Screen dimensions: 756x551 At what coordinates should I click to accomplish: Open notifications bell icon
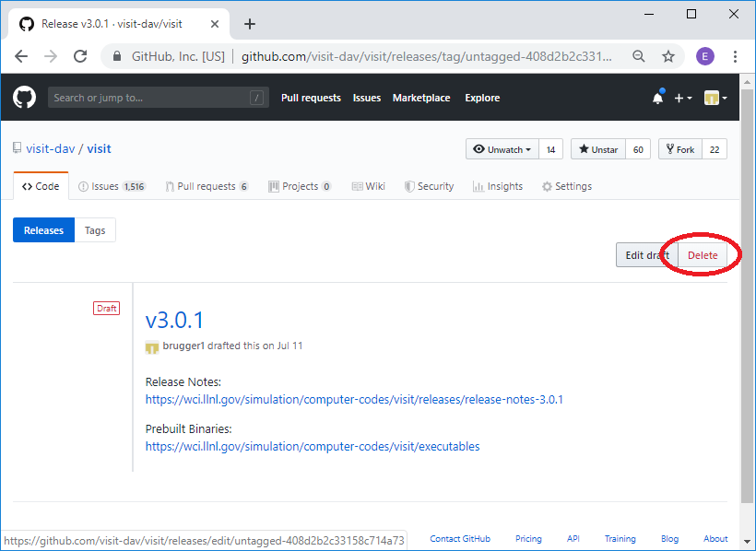pos(658,98)
